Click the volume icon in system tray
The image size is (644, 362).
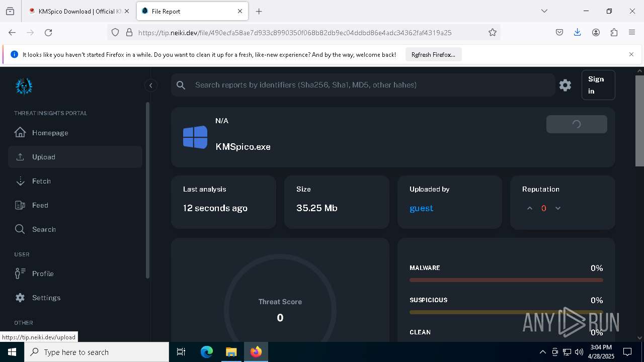click(579, 352)
